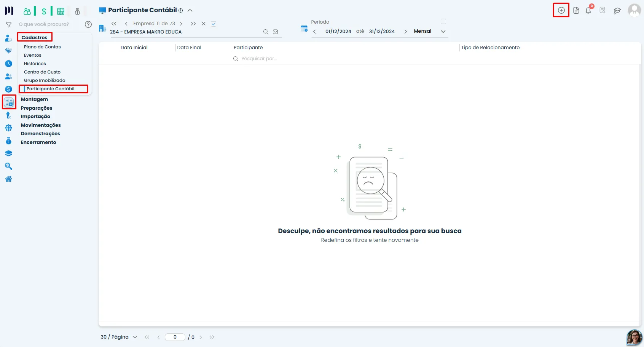Screen dimensions: 644x347
Task: Select the blue dollar coin sidebar icon
Action: [9, 89]
